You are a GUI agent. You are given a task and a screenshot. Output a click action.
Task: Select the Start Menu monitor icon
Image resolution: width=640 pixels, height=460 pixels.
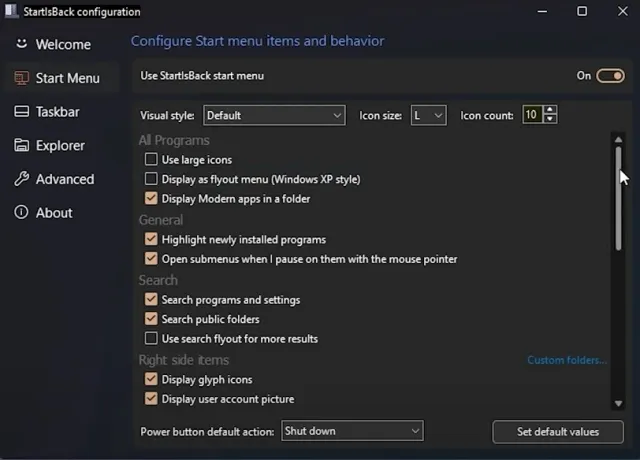[x=21, y=78]
